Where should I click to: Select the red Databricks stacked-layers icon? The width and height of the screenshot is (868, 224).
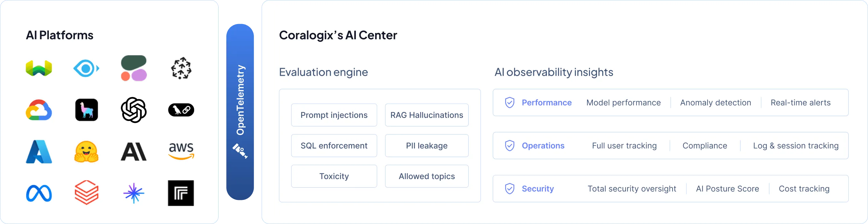tap(86, 193)
